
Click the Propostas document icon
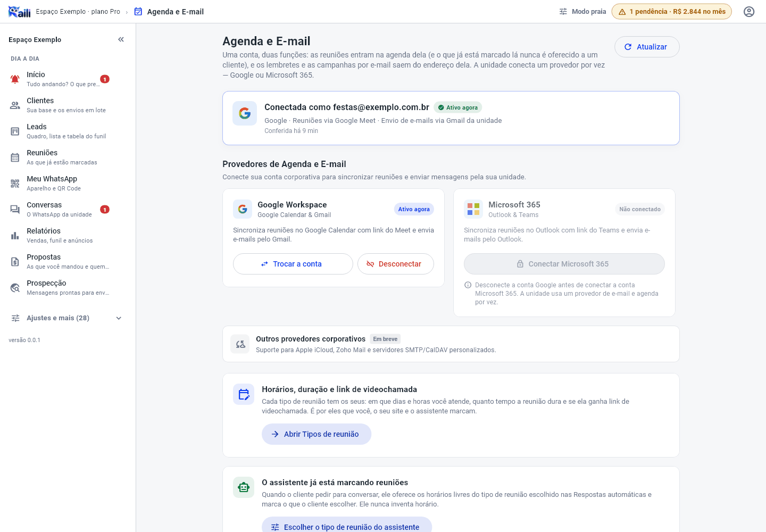[15, 262]
